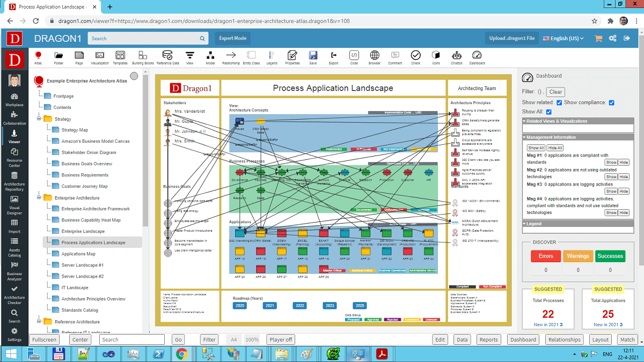Click the Fullscreen button
Screen dimensions: 644x362
coord(43,339)
